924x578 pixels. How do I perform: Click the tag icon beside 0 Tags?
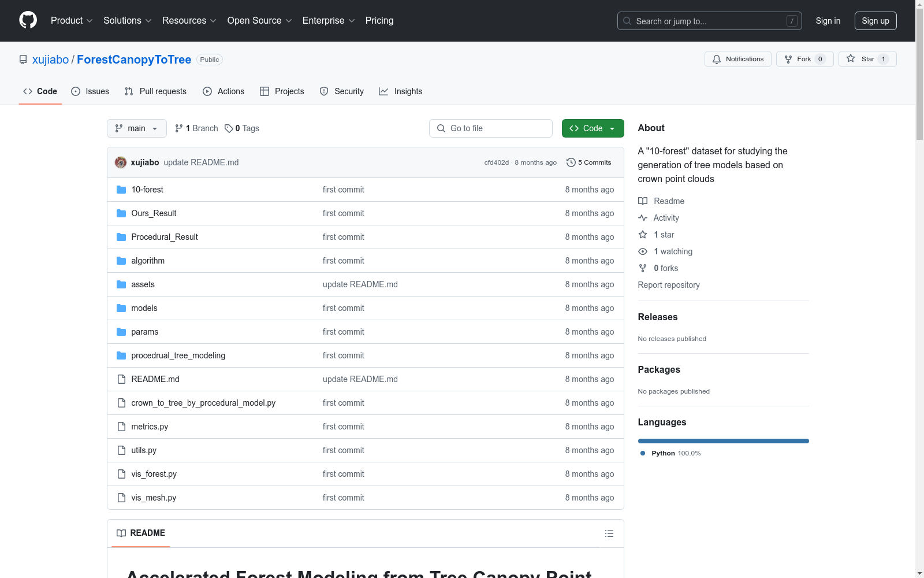229,128
